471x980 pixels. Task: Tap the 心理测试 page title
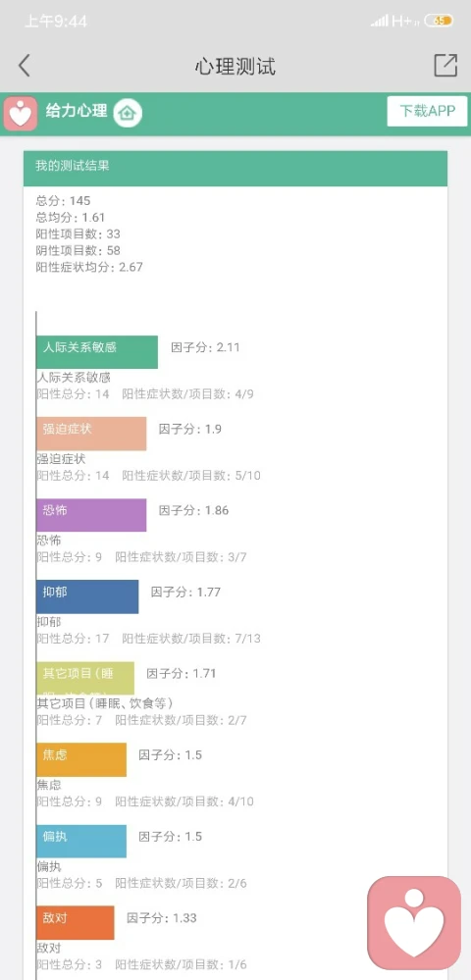click(235, 67)
